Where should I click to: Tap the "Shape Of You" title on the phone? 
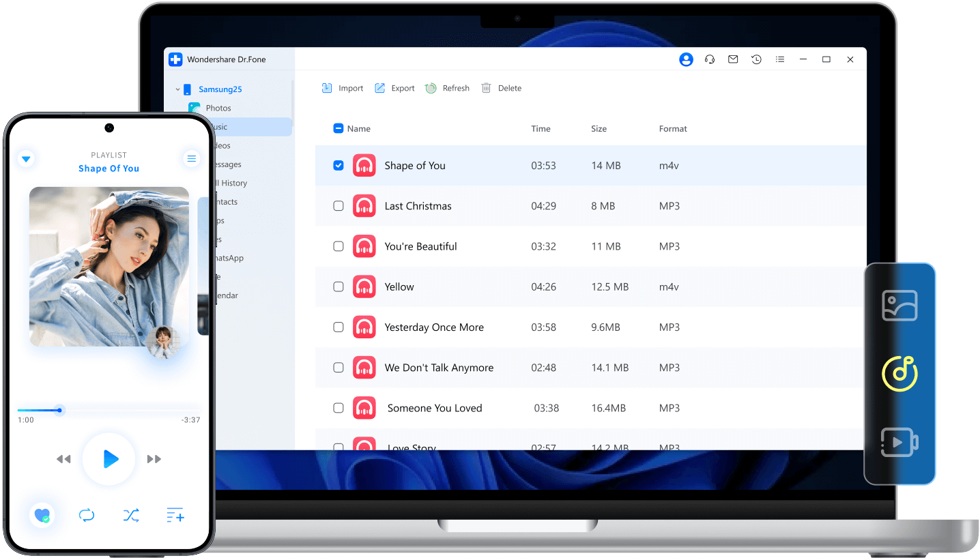pyautogui.click(x=109, y=168)
